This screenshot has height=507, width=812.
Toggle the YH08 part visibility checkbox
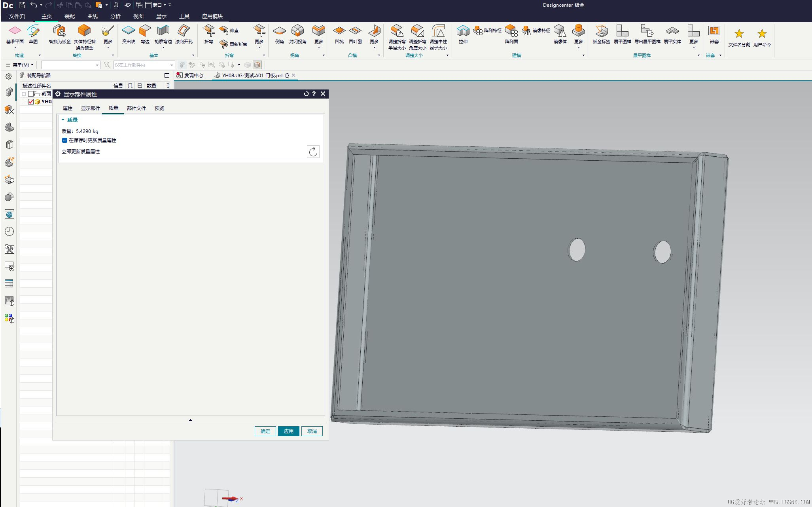[31, 102]
